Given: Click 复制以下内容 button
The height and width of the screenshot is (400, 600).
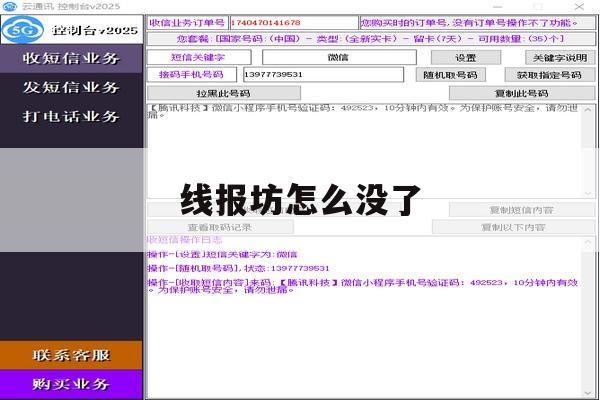Looking at the screenshot, I should (514, 227).
